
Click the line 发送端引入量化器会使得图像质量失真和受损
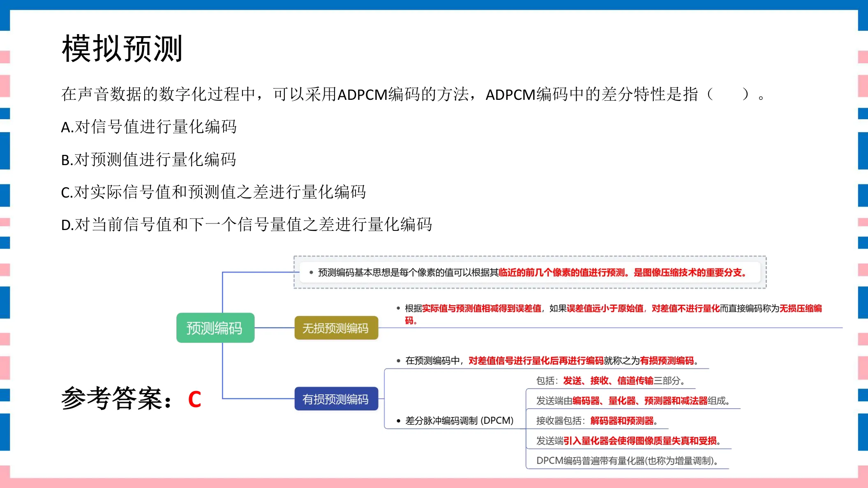pos(628,441)
